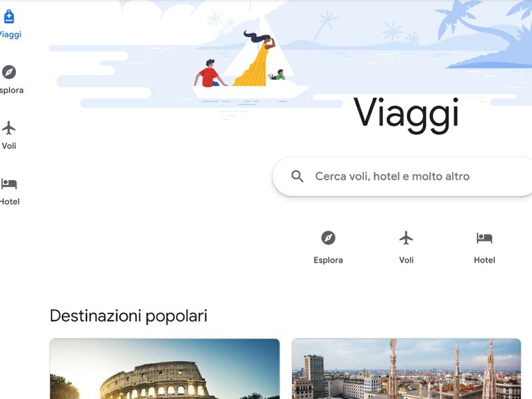Open the Milan cathedral skyline destination card
Image resolution: width=532 pixels, height=399 pixels.
click(x=406, y=369)
